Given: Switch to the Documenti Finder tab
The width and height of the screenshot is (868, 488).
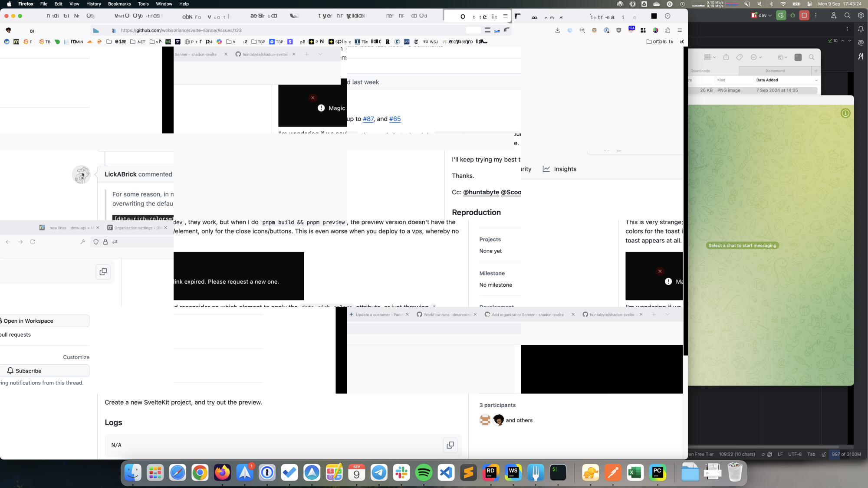Looking at the screenshot, I should [x=775, y=71].
